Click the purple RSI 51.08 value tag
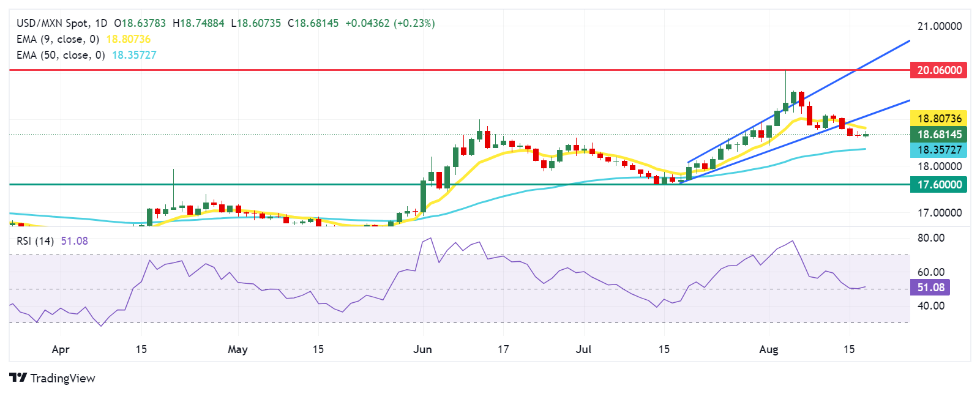Screen dimensions: 980x394 [930, 288]
